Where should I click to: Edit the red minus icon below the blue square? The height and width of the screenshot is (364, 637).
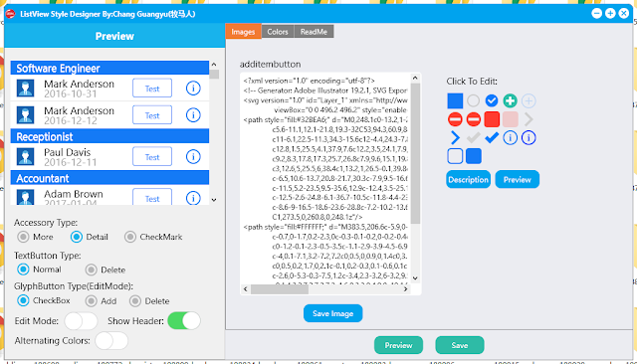click(x=455, y=119)
